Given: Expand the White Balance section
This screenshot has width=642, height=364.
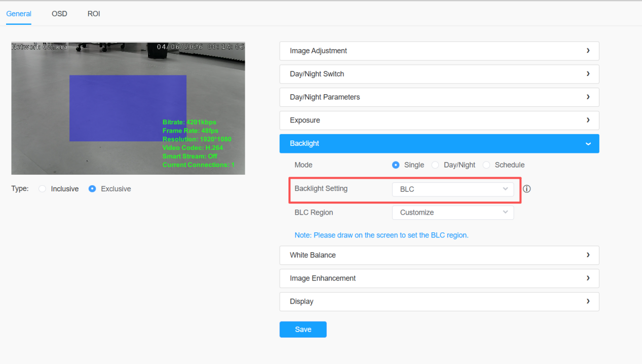Looking at the screenshot, I should coord(439,255).
